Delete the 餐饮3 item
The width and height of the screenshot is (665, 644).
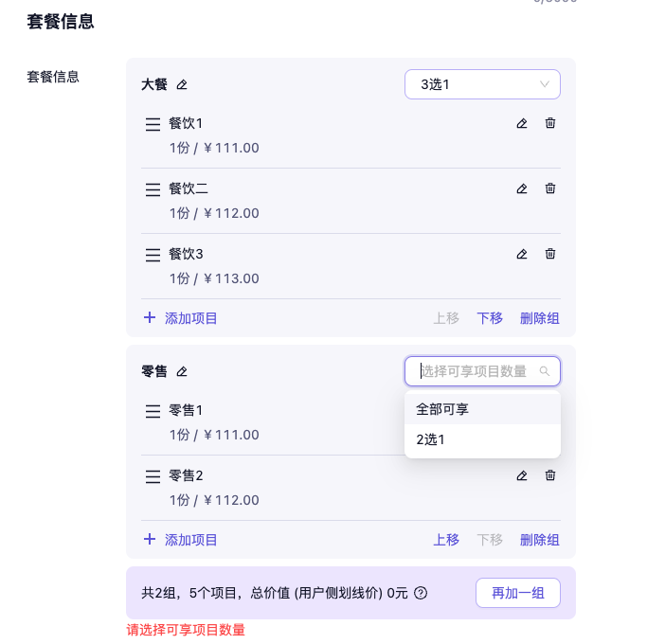pyautogui.click(x=550, y=254)
